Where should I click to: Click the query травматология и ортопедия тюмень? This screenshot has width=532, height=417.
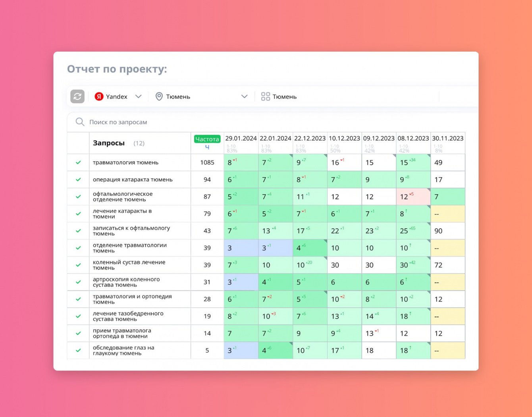click(132, 299)
